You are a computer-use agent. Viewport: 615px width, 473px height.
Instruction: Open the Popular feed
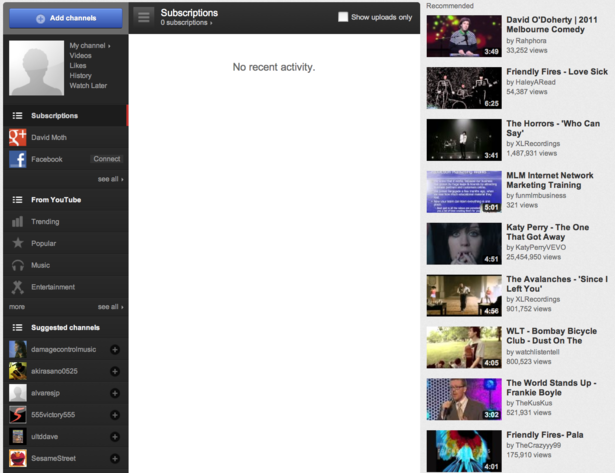[44, 243]
